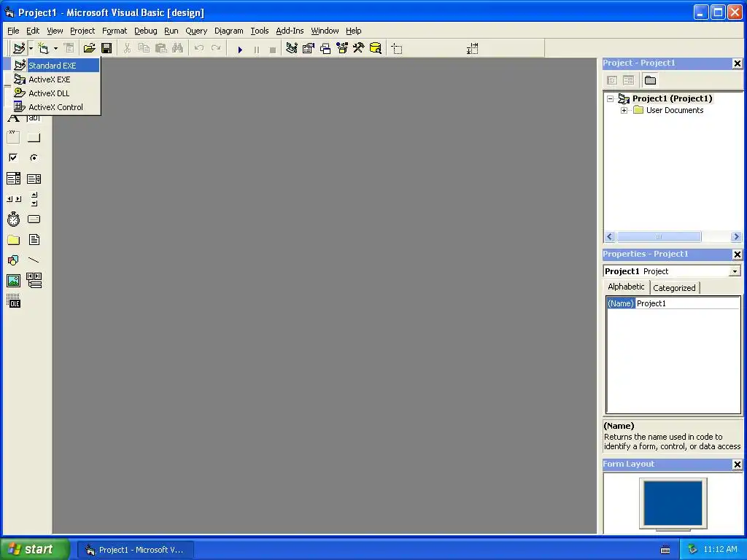Select the Shape control in the toolbox
This screenshot has width=747, height=560.
coord(13,260)
